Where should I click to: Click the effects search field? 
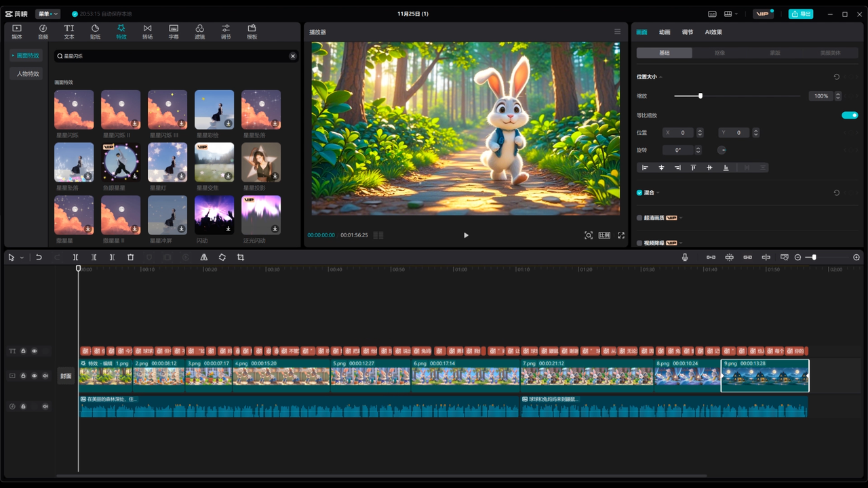tap(175, 56)
